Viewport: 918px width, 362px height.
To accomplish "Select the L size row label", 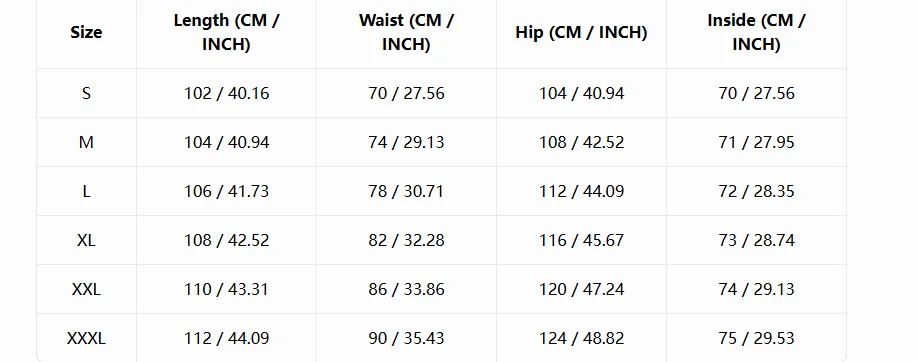I will click(86, 192).
